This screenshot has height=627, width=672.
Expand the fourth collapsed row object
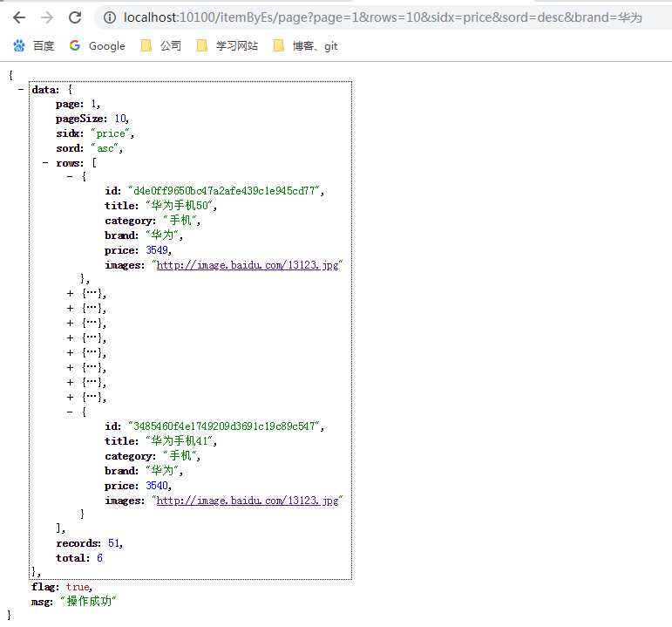tap(70, 323)
